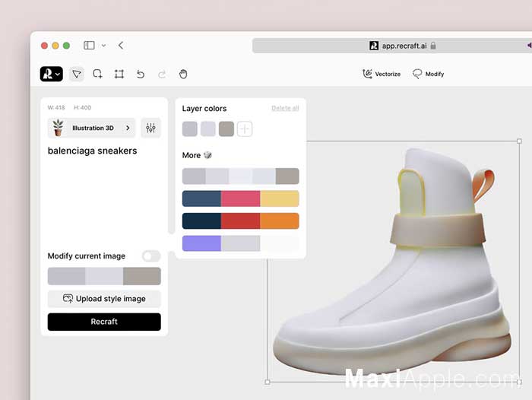Image resolution: width=532 pixels, height=400 pixels.
Task: Open the sidebar options chevron
Action: [104, 45]
